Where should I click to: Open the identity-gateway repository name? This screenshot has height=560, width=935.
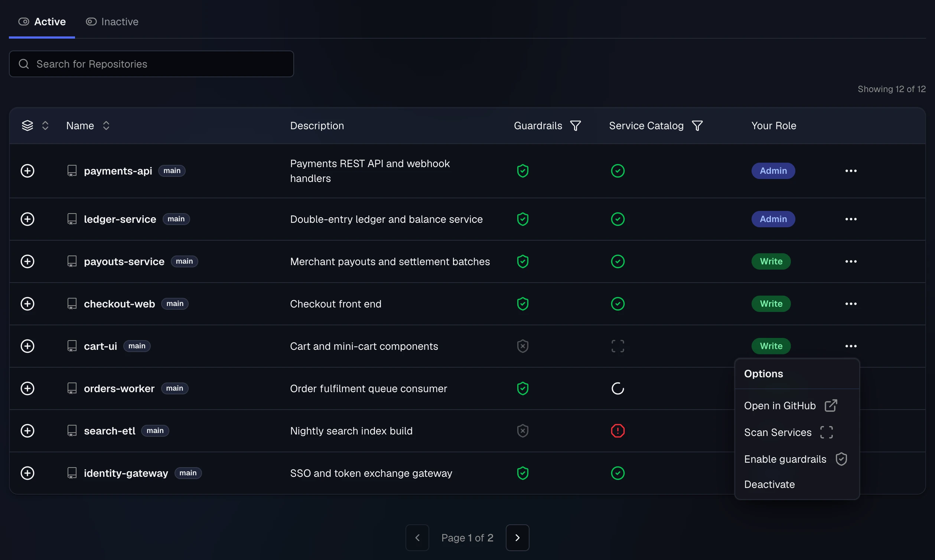click(126, 473)
